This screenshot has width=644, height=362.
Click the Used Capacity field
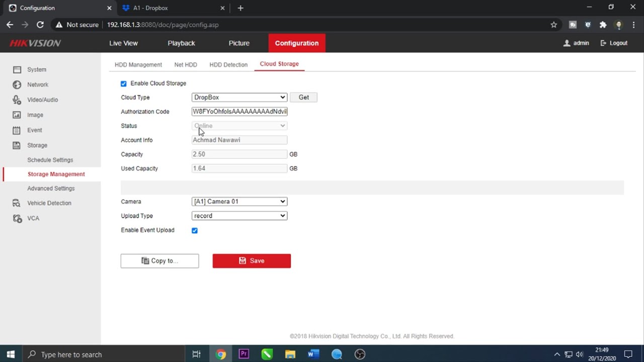point(239,168)
